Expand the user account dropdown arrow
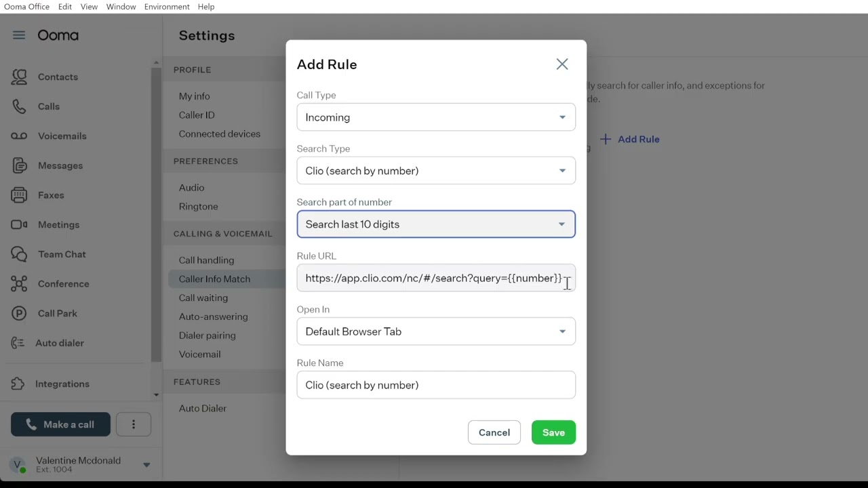Screen dimensions: 868x488 tap(146, 465)
